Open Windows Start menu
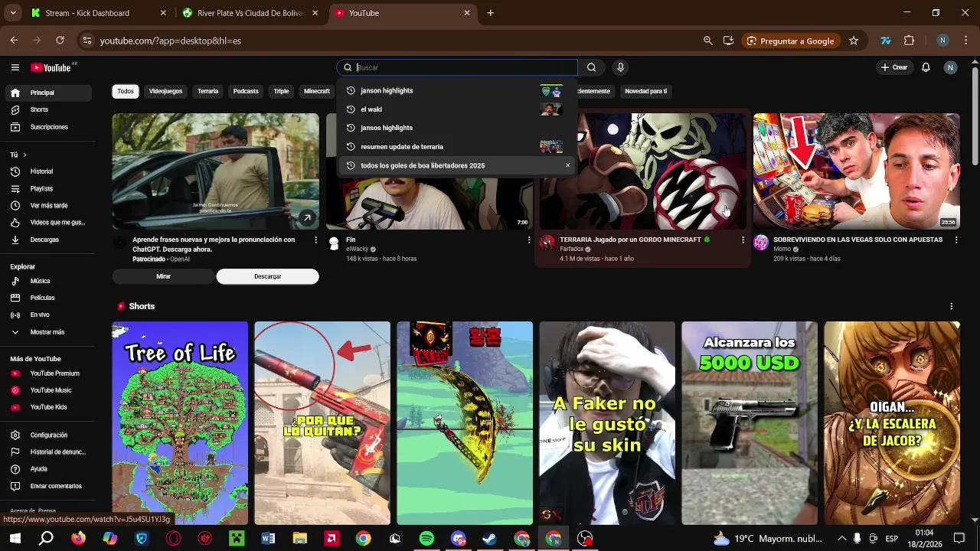This screenshot has width=980, height=551. (15, 539)
